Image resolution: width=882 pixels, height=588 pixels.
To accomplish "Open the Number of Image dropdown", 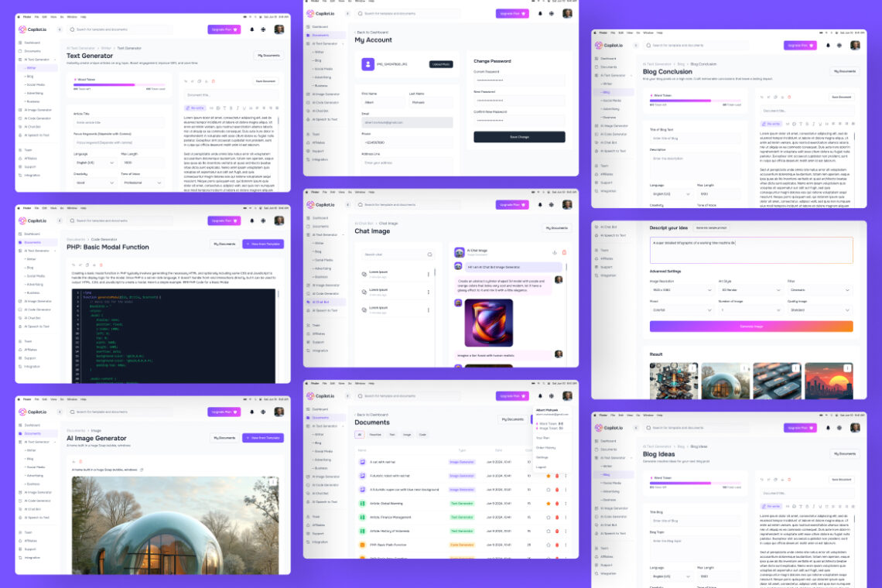I will [750, 310].
